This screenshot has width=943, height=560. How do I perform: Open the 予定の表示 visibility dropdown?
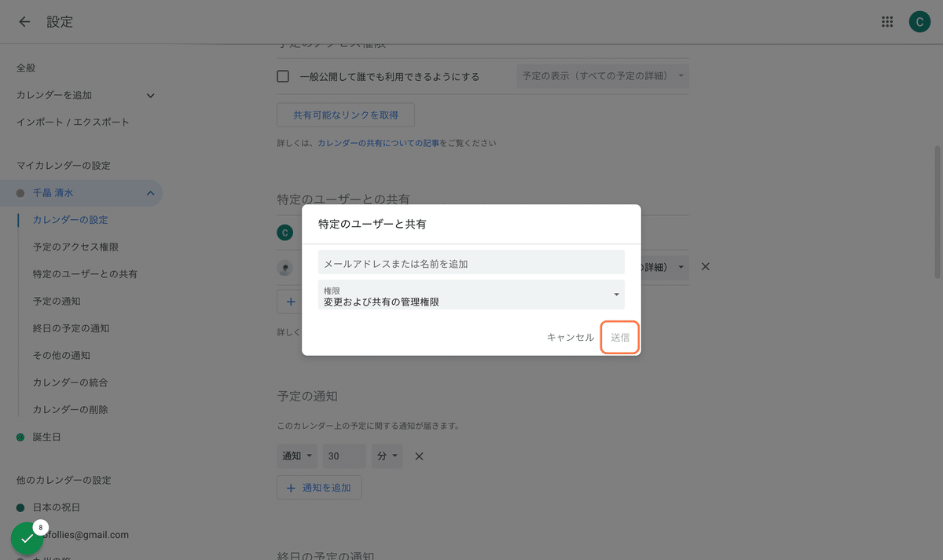[x=603, y=76]
